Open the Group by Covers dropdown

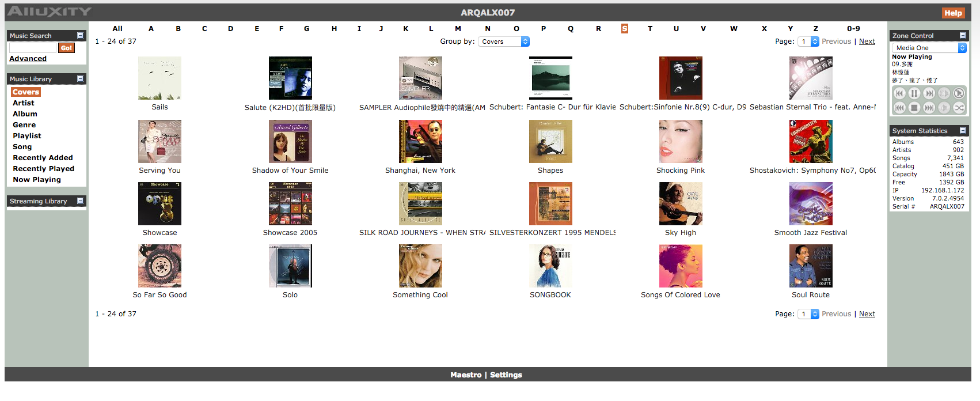504,41
